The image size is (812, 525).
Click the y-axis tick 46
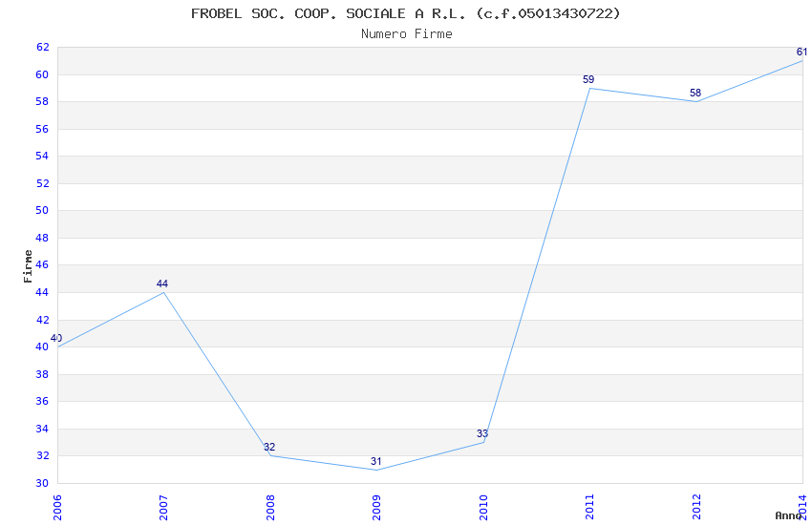(42, 264)
